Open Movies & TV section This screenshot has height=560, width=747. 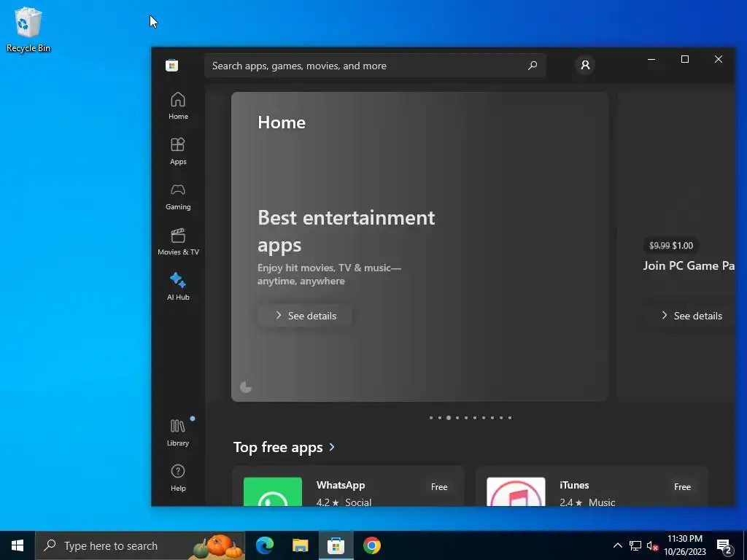pos(178,241)
